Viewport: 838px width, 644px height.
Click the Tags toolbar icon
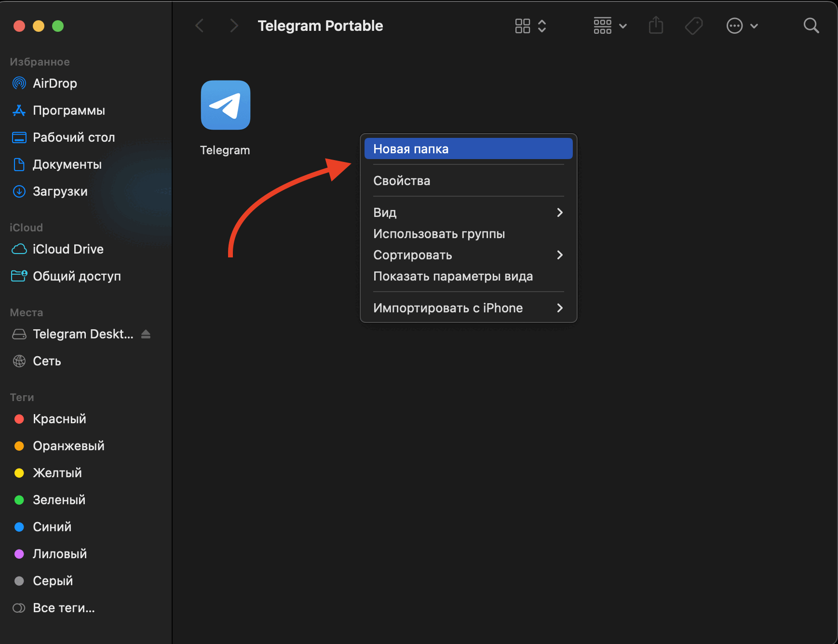pos(693,26)
